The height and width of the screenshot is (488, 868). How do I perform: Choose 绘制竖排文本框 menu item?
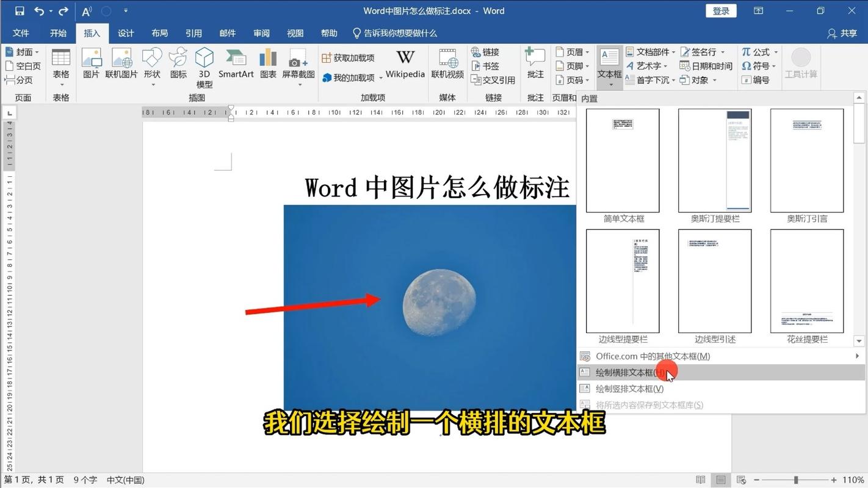pos(721,389)
